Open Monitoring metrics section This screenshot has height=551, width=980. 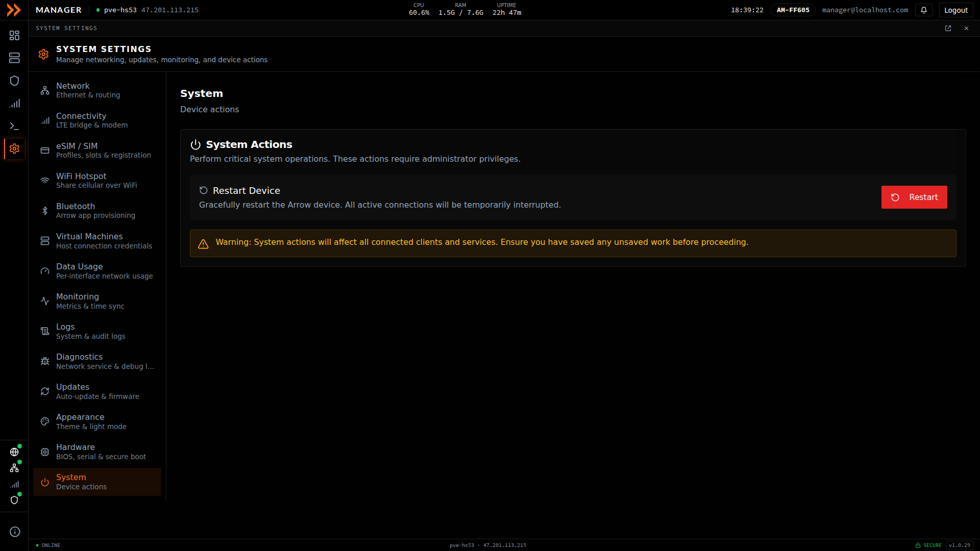point(97,301)
